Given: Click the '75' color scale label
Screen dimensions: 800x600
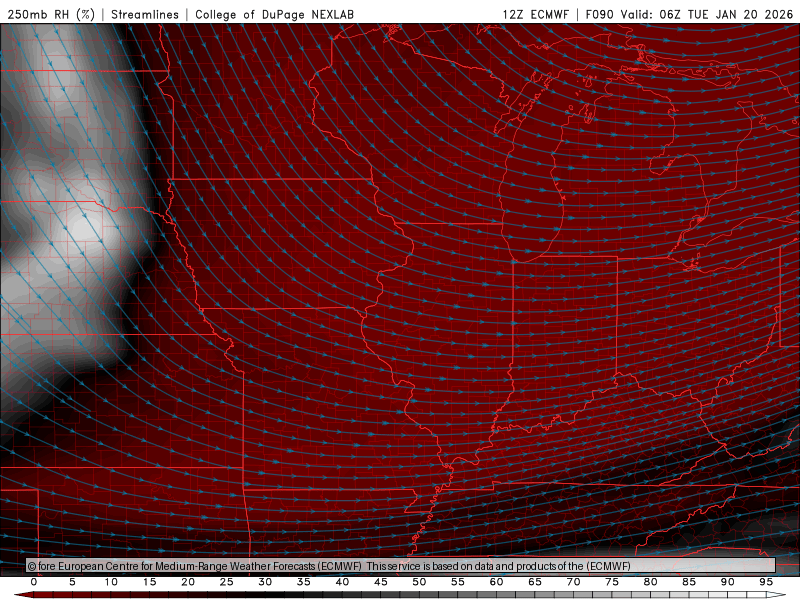Looking at the screenshot, I should coord(612,582).
